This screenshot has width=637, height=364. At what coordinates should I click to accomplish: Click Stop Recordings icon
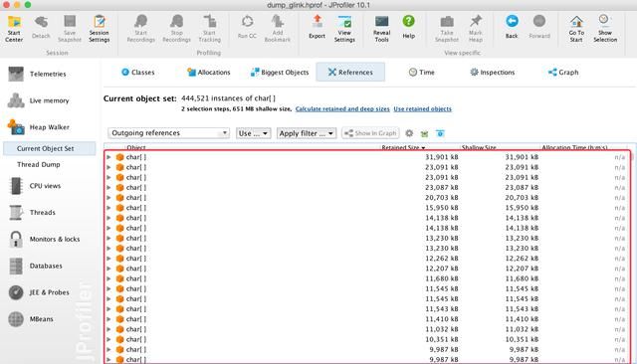[x=176, y=29]
